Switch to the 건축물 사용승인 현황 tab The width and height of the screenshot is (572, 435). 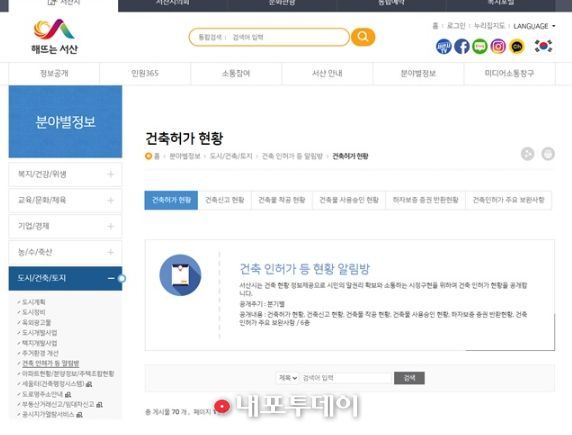point(349,200)
